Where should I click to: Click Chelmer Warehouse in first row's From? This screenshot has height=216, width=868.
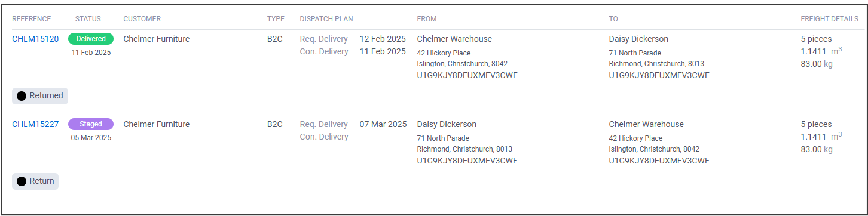pyautogui.click(x=454, y=39)
